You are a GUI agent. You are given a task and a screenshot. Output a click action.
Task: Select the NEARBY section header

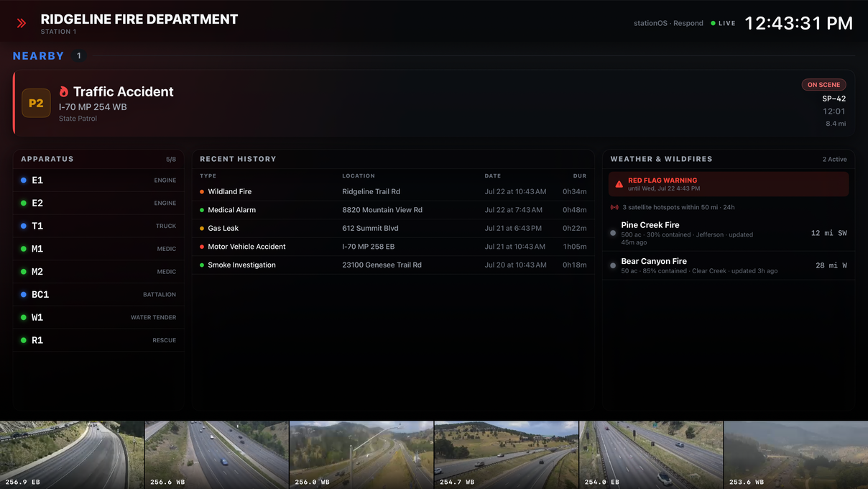pos(39,56)
